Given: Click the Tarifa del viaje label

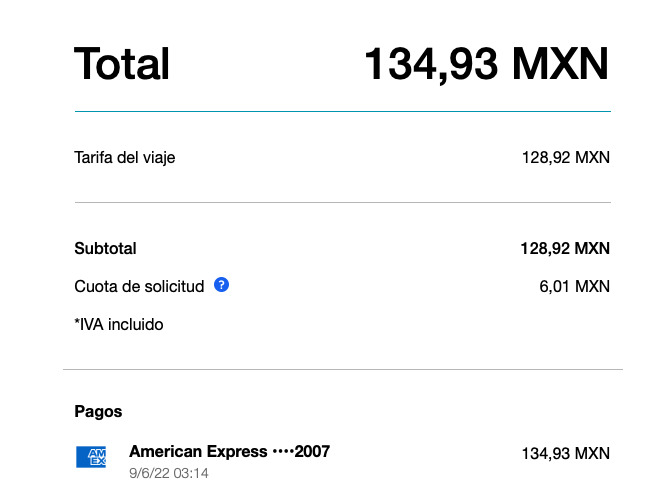Looking at the screenshot, I should [125, 158].
